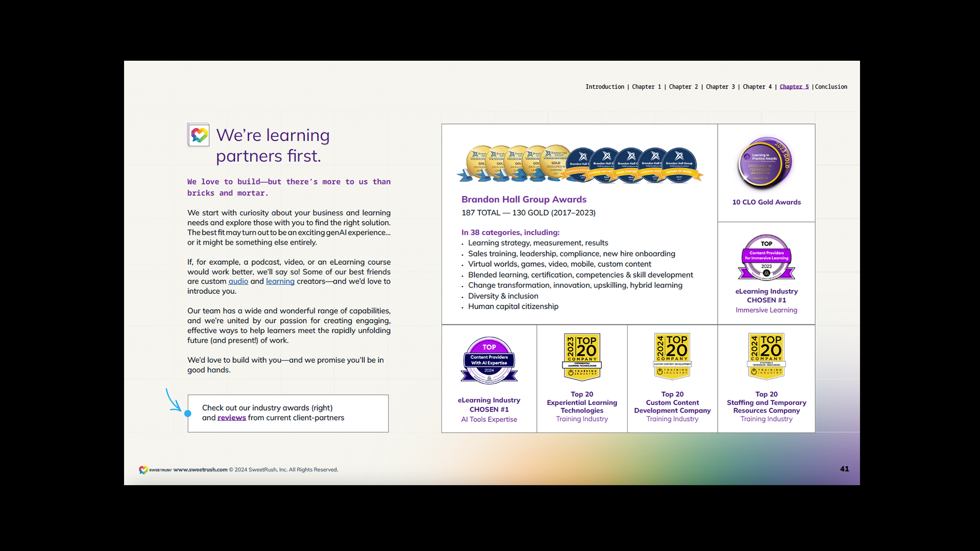This screenshot has width=980, height=551.
Task: Jump to Chapter 1 in navigation
Action: [x=646, y=87]
